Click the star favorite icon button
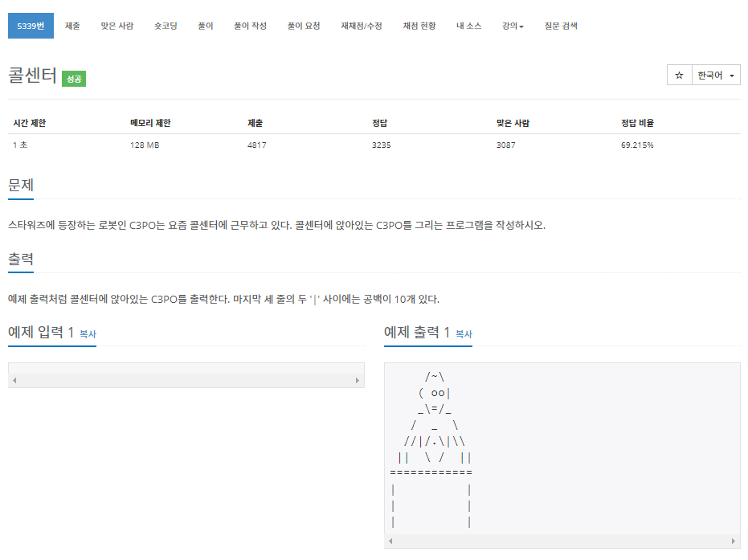Screen dimensions: 748x560 coord(680,75)
